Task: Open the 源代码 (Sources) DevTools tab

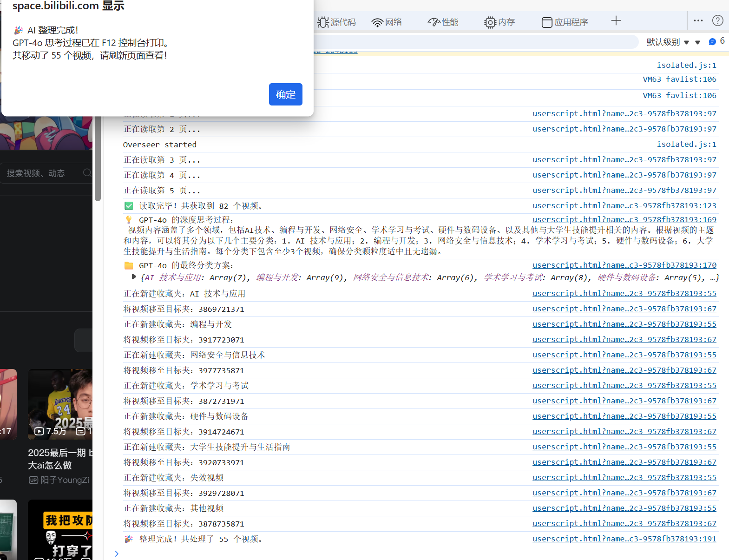Action: pyautogui.click(x=336, y=22)
